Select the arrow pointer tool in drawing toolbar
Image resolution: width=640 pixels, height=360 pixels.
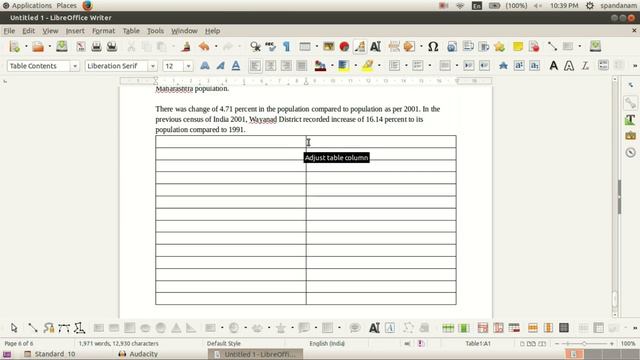pyautogui.click(x=14, y=328)
